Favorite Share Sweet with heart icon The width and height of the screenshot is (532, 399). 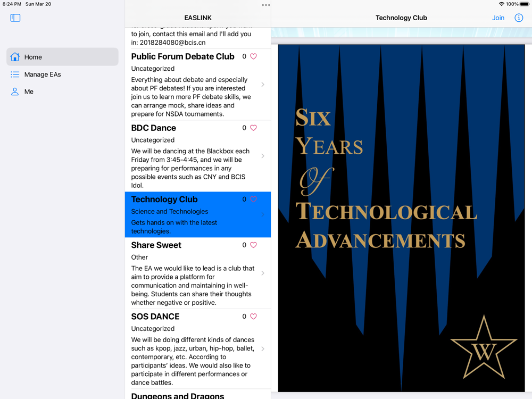pyautogui.click(x=253, y=245)
